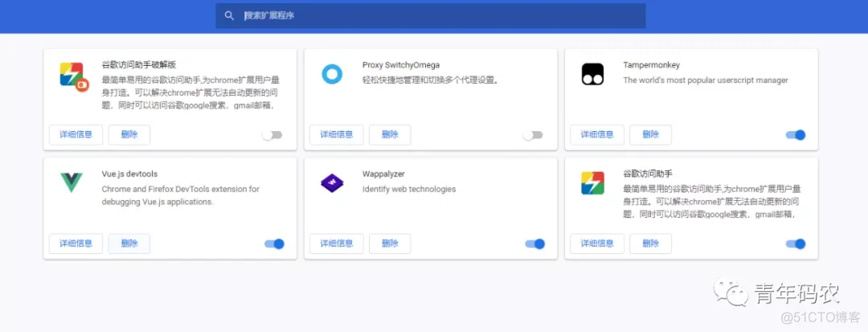Screen dimensions: 868x332
Task: Focus the 搜索扩展程序 search field
Action: tap(430, 15)
